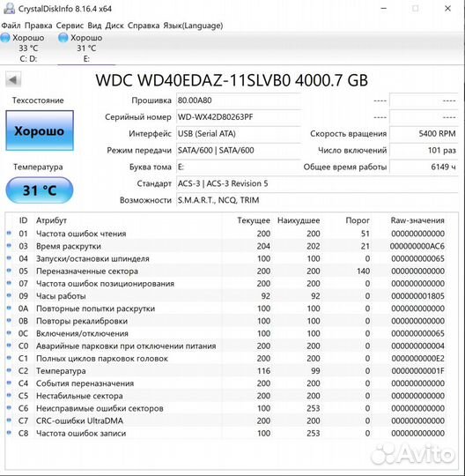This screenshot has height=476, width=465.
Task: Open the Вид menu
Action: (94, 26)
